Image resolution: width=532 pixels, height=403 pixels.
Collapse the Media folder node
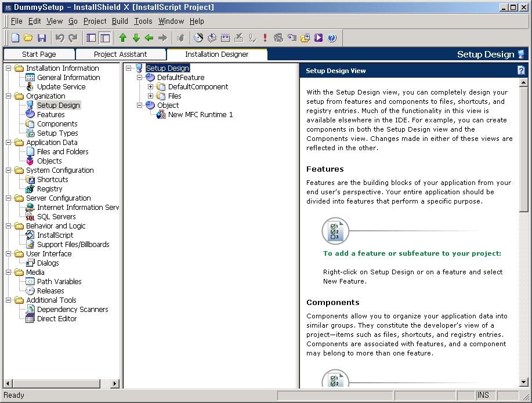click(9, 272)
